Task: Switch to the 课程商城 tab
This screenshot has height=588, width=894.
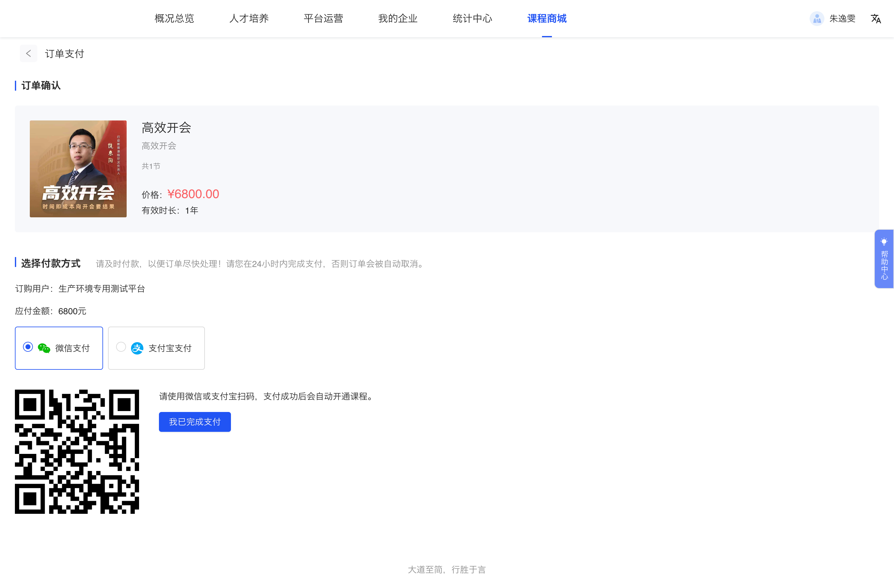Action: (547, 18)
